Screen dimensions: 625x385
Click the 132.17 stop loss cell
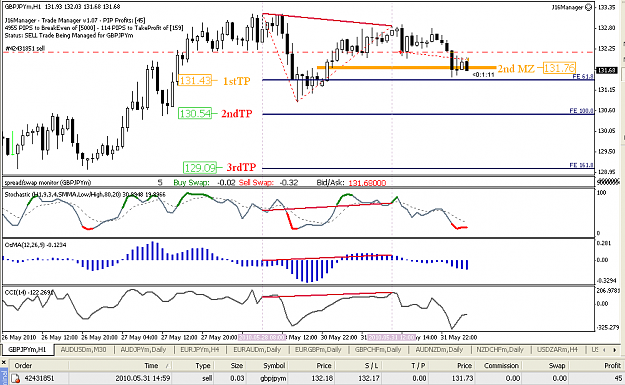point(369,378)
